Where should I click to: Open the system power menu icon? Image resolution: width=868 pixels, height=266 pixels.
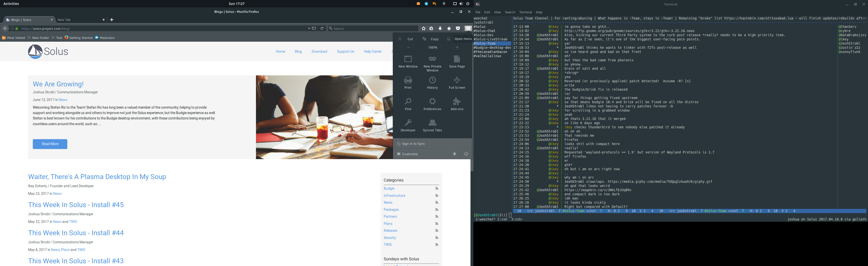coord(468,4)
